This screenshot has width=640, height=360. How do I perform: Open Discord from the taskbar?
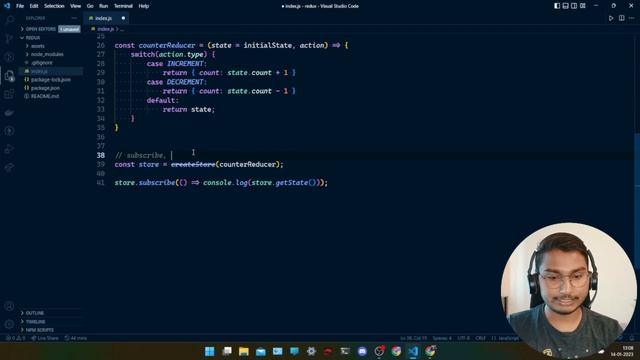pyautogui.click(x=362, y=351)
